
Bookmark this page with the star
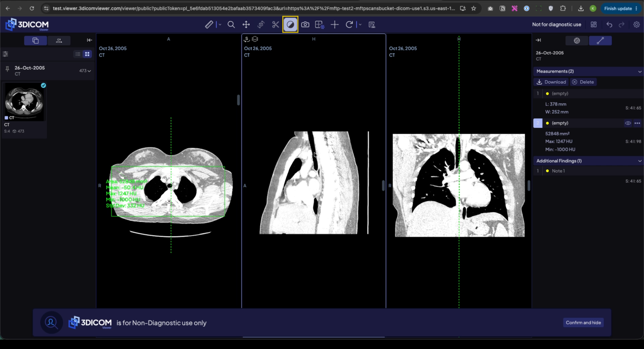click(x=474, y=8)
